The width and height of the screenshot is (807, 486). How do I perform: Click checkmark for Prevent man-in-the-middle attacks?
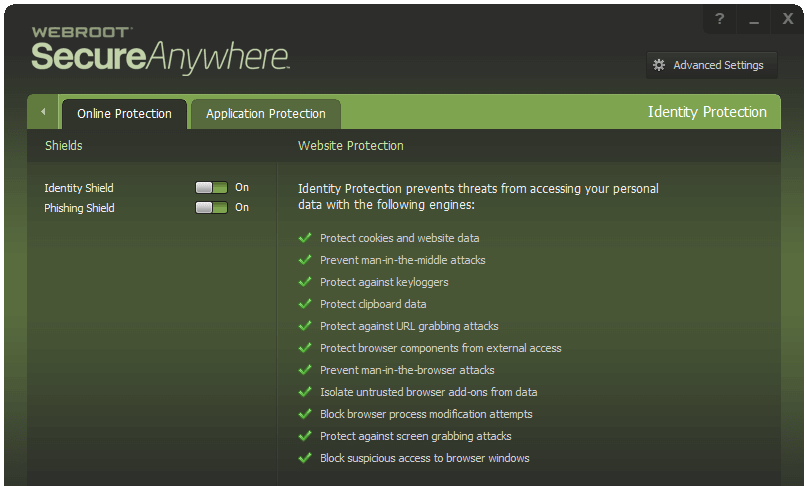coord(305,259)
